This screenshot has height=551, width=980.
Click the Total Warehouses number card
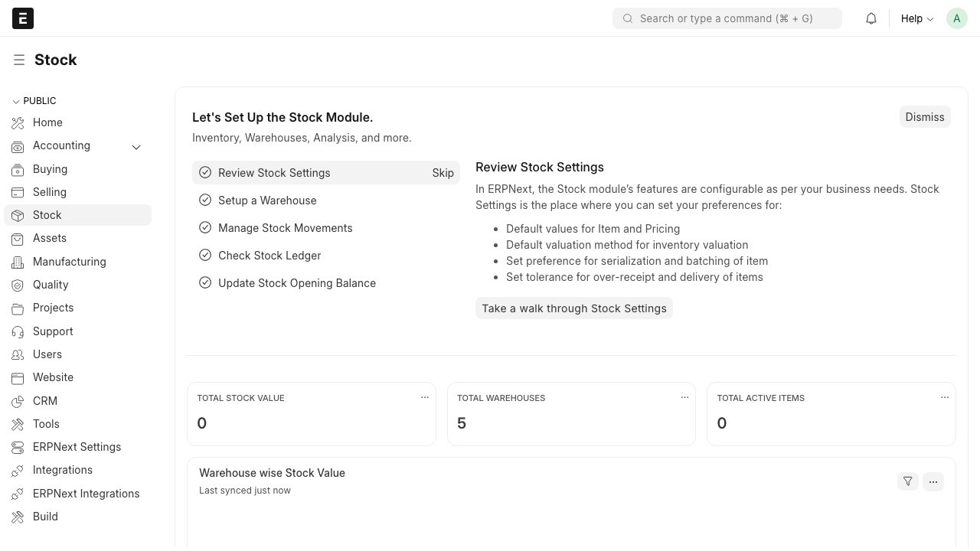click(571, 414)
